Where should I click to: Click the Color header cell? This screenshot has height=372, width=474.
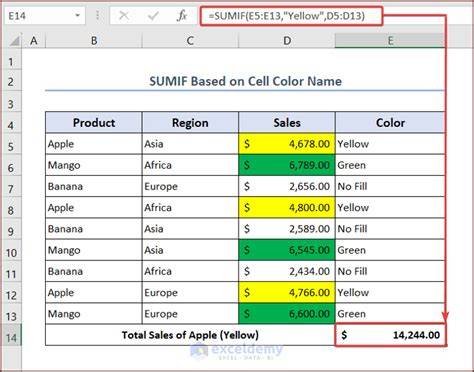[390, 122]
